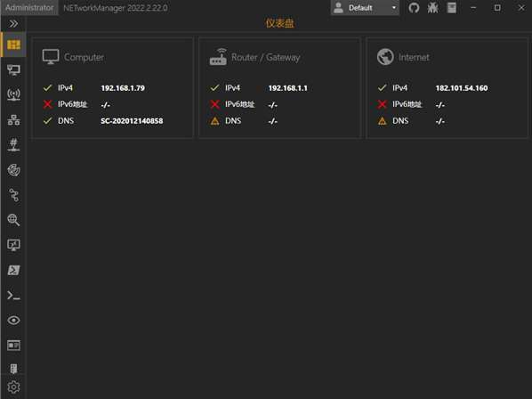
Task: Open the Network Interface tool
Action: pos(13,70)
